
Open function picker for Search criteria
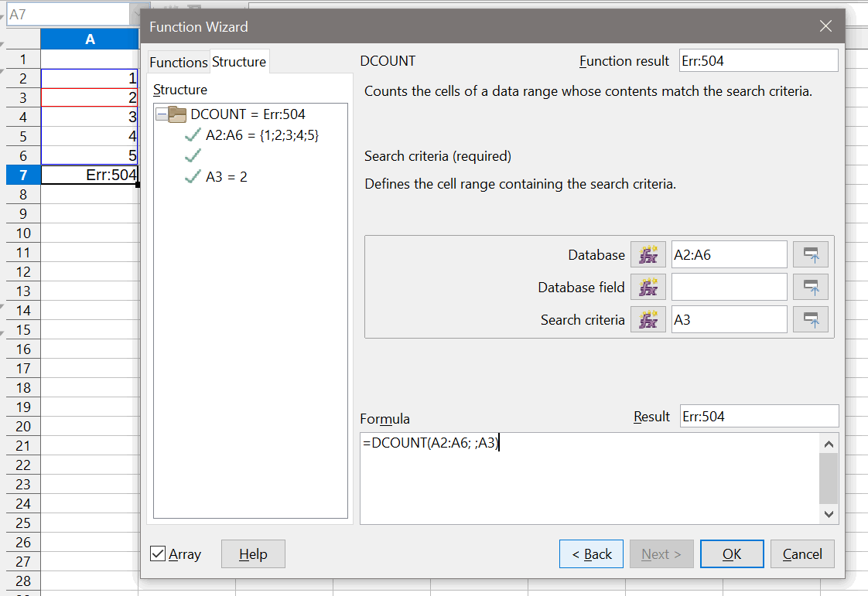(648, 319)
